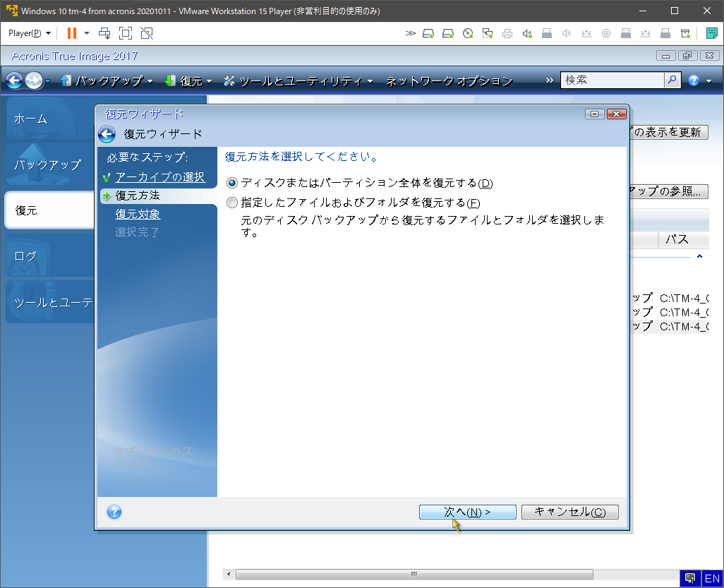Enter full screen mode via VMware toolbar icon
The height and width of the screenshot is (588, 724).
pos(126,33)
